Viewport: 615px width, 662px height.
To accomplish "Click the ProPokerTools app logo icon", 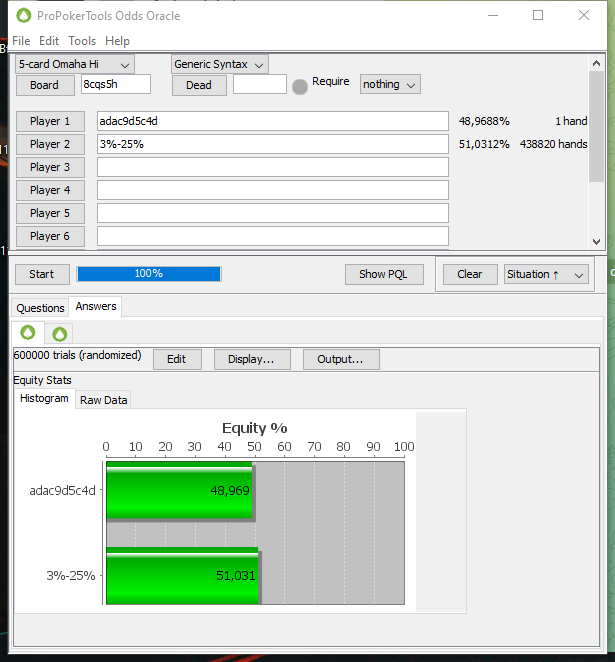I will point(24,16).
